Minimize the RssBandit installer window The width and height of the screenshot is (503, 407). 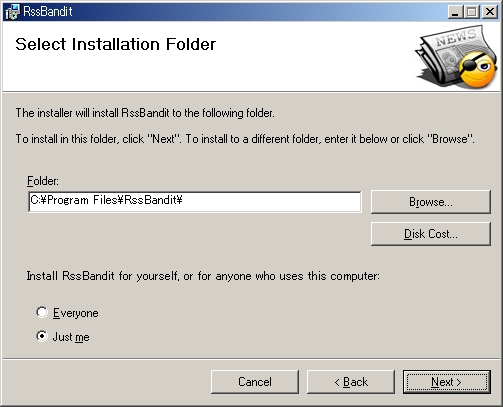pos(455,12)
